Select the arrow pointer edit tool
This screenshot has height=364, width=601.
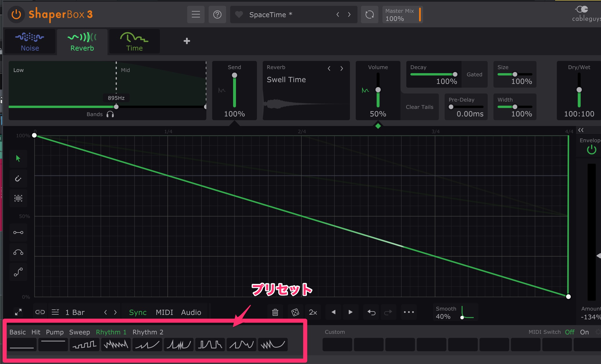(18, 158)
